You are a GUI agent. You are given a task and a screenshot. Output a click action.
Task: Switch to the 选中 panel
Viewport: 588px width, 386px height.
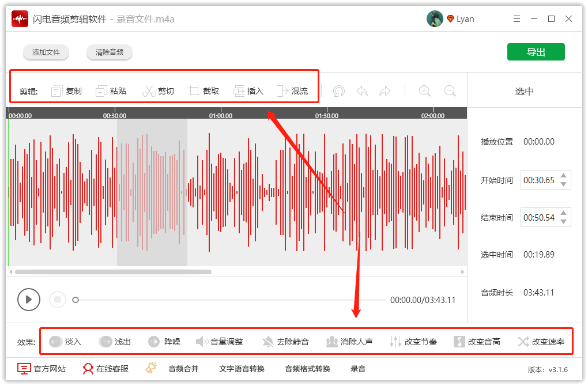point(524,90)
